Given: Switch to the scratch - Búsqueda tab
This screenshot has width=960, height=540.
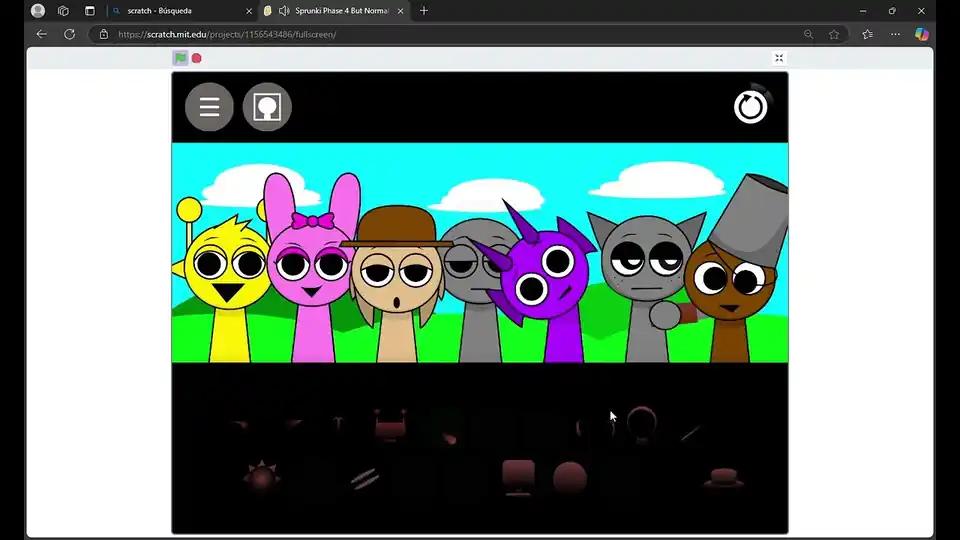Looking at the screenshot, I should click(x=182, y=11).
